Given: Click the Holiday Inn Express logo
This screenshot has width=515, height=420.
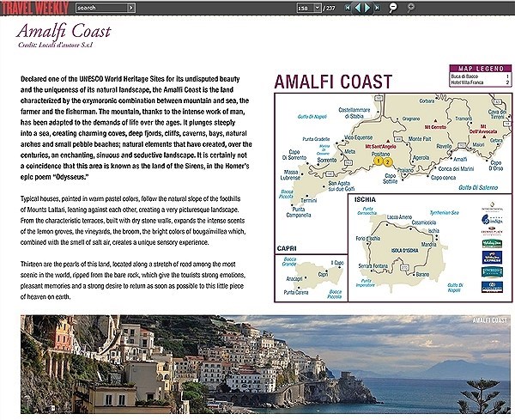Looking at the screenshot, I should [492, 258].
